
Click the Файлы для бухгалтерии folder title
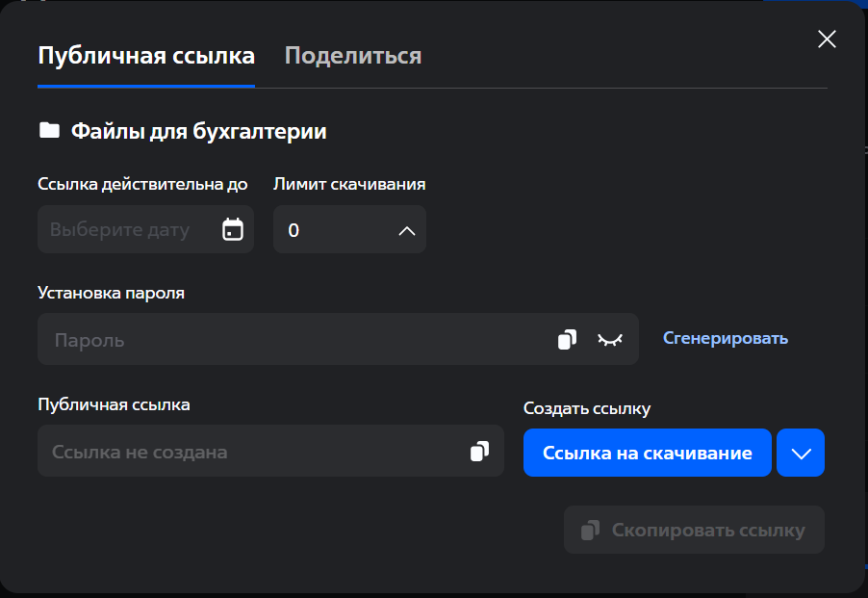pos(198,131)
